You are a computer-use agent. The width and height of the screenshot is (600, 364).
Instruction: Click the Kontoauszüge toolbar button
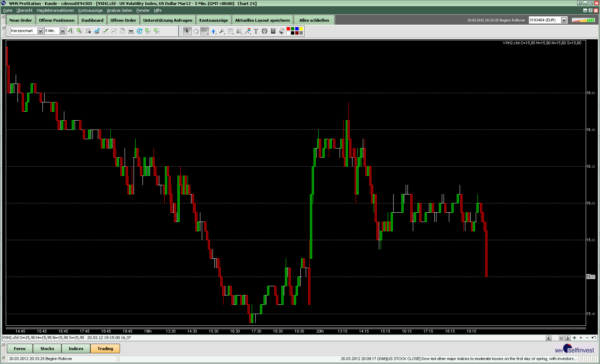(x=214, y=20)
